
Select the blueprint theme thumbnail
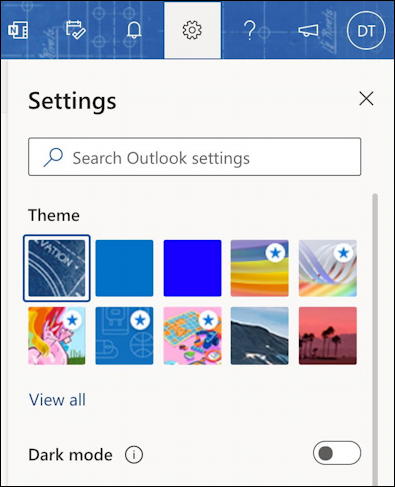click(57, 268)
